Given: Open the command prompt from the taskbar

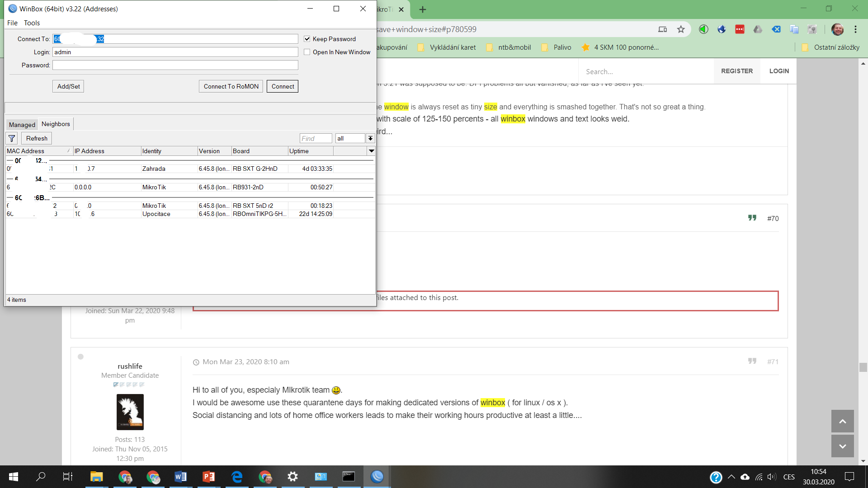Looking at the screenshot, I should coord(348,477).
